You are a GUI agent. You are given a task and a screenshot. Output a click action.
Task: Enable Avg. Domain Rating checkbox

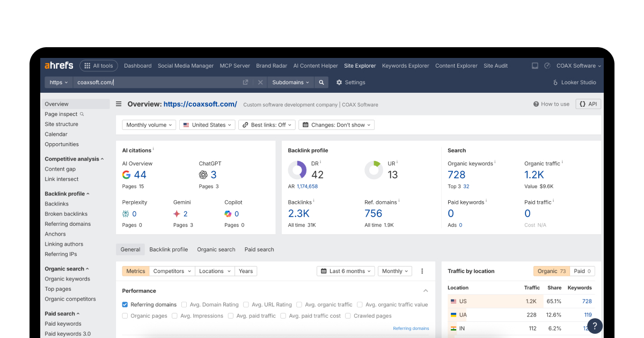click(184, 305)
